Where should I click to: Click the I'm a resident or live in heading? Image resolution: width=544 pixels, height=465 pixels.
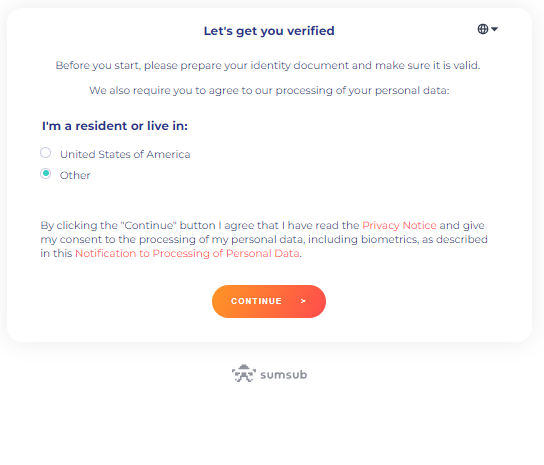point(115,126)
